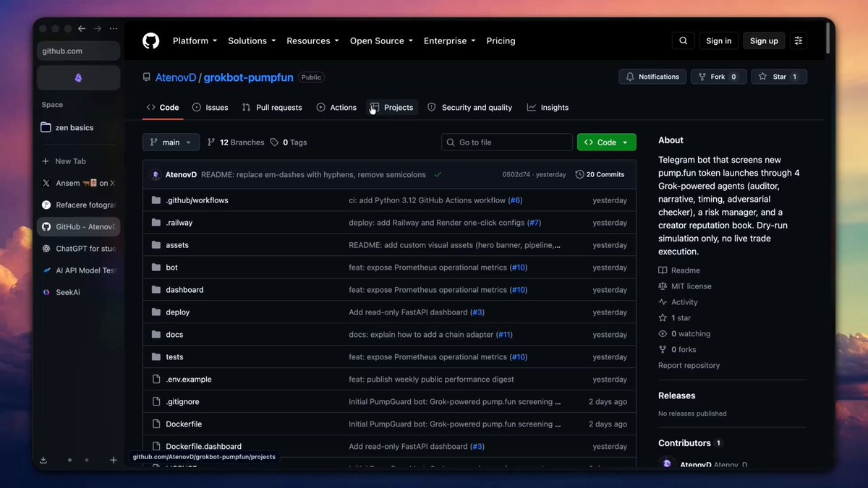Open the 12 Branches link
The image size is (868, 488).
(236, 142)
